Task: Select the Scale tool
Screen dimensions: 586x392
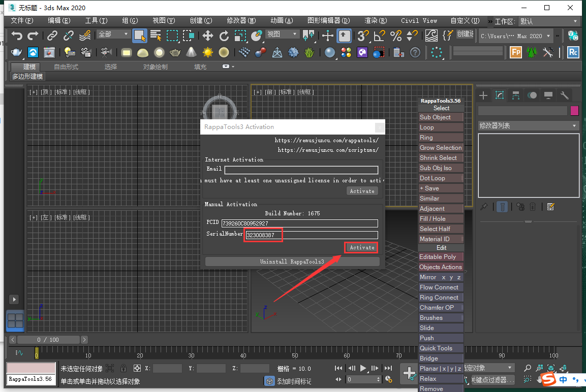Action: [240, 36]
